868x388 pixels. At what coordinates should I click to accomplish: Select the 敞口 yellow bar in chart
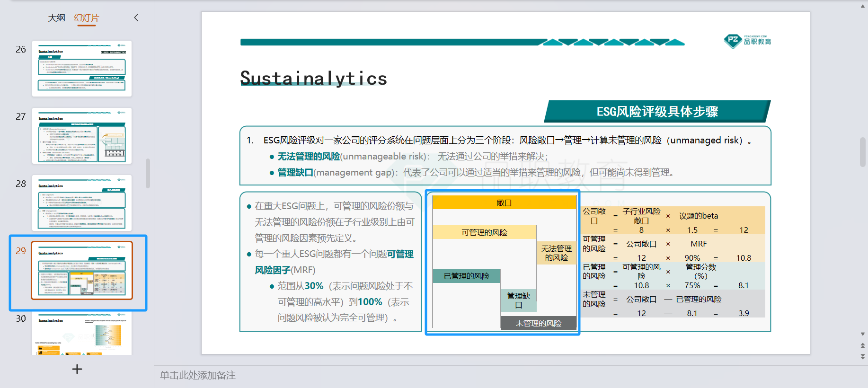click(x=504, y=203)
